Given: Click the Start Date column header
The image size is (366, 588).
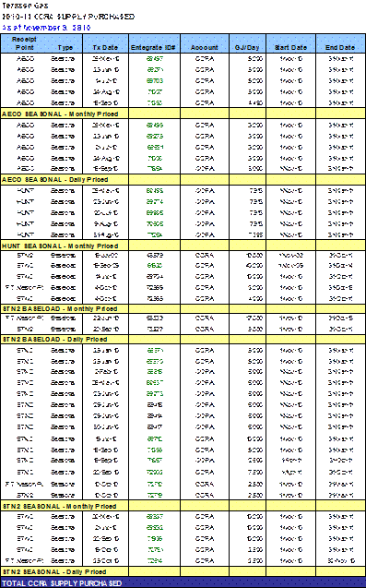Looking at the screenshot, I should (x=290, y=48).
